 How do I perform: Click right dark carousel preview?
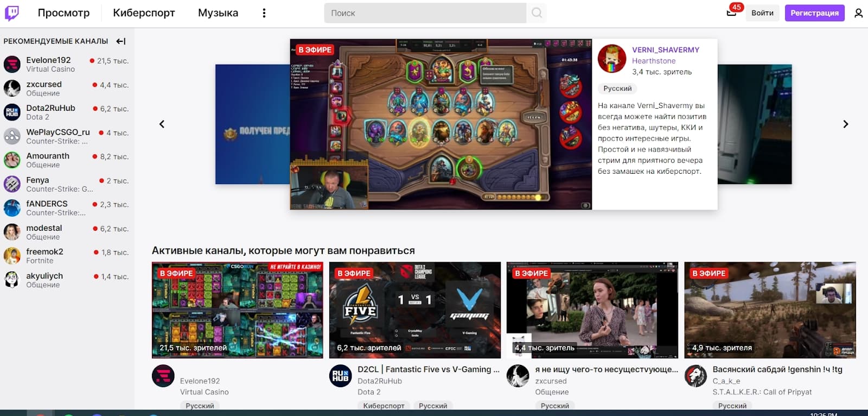755,124
